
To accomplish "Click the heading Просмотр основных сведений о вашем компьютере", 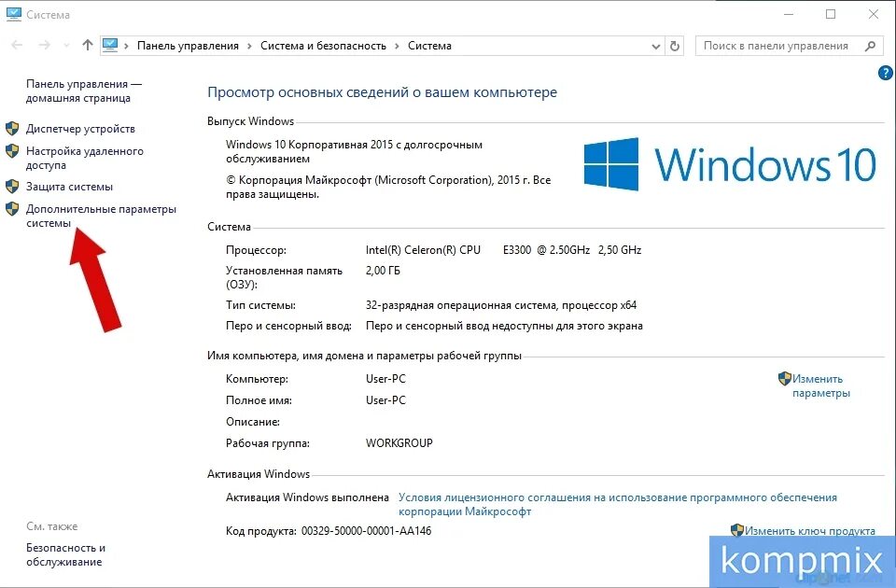I will click(382, 92).
